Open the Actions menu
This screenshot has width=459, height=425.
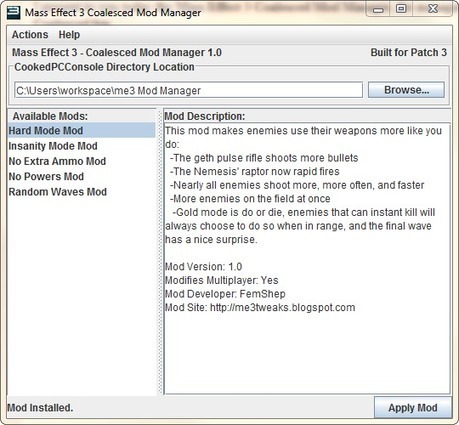coord(30,35)
